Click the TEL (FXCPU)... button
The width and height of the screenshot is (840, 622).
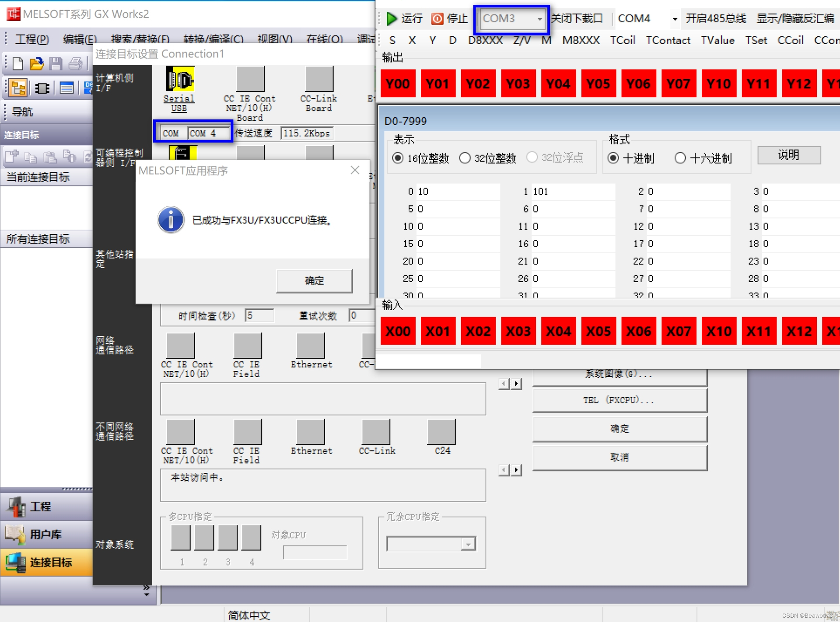[x=619, y=400]
